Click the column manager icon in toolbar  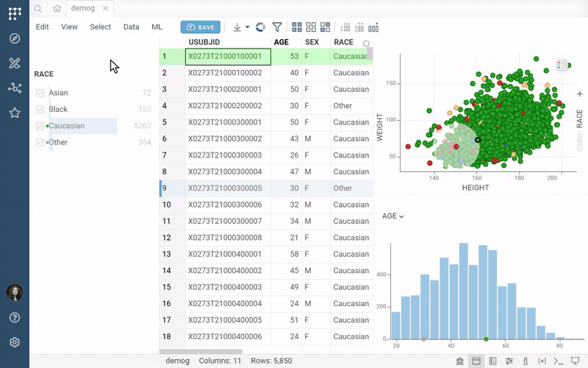pos(373,27)
